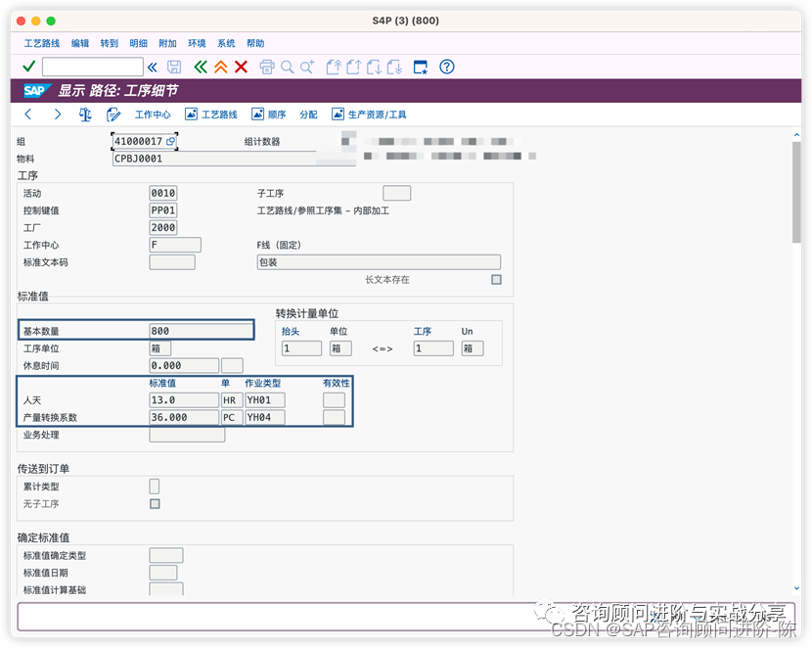Click the 标准文本码 field
Screen dimensions: 812x648
[172, 262]
